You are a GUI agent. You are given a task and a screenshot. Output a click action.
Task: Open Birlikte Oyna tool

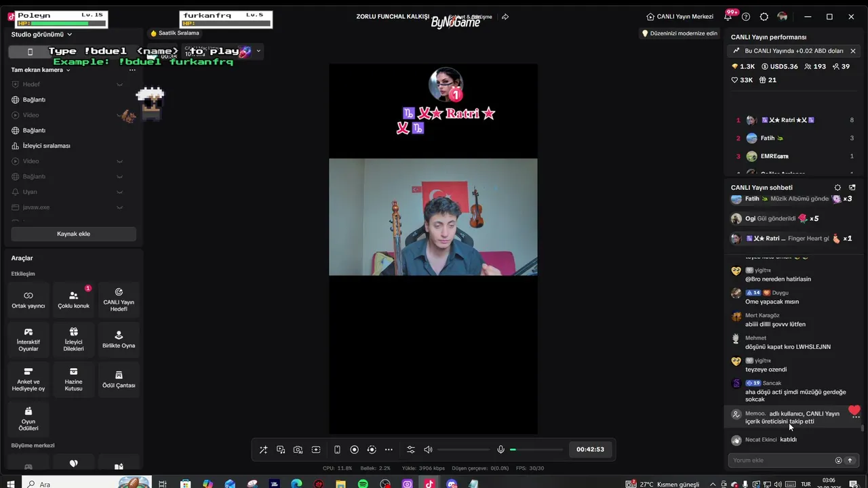119,340
